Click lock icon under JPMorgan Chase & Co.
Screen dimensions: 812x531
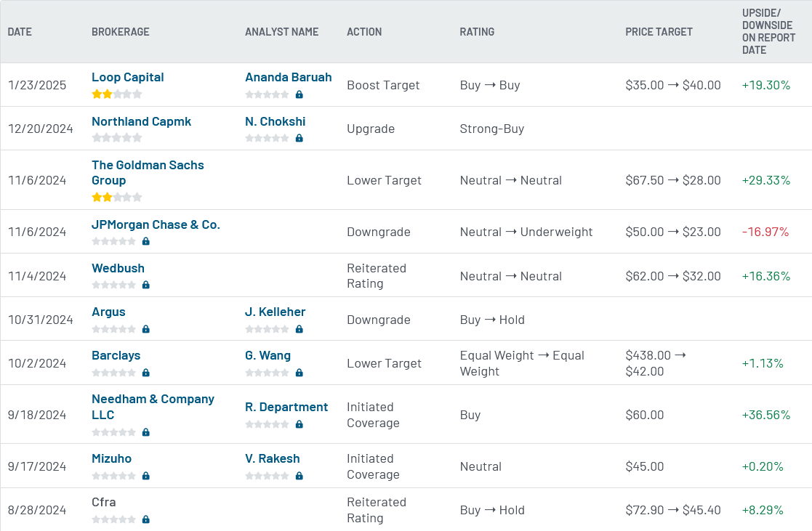tap(146, 241)
